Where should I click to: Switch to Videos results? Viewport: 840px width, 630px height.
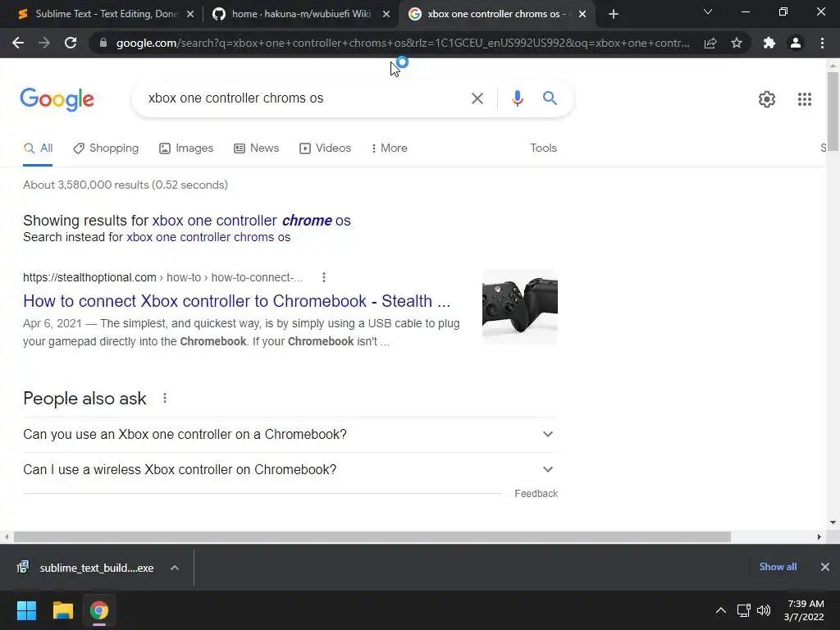(x=325, y=148)
